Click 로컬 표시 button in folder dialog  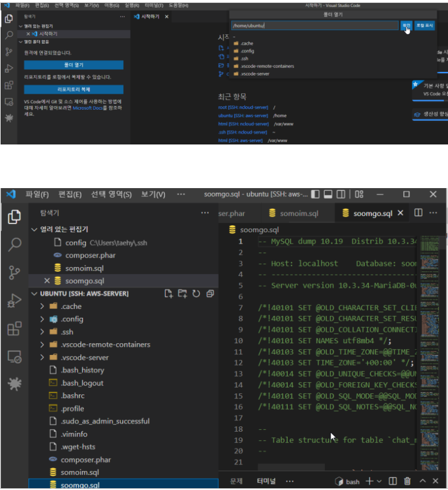424,25
